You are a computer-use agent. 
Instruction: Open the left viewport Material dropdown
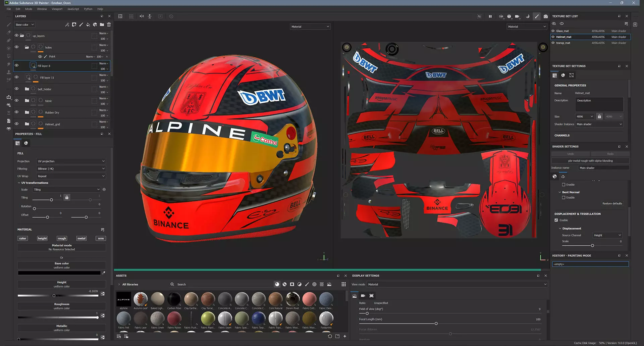[x=310, y=27]
